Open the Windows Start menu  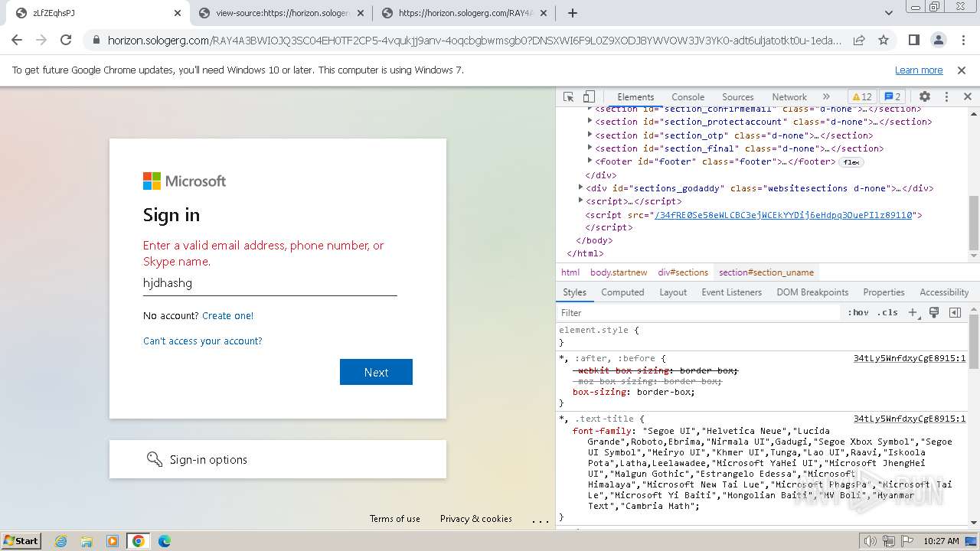coord(21,540)
